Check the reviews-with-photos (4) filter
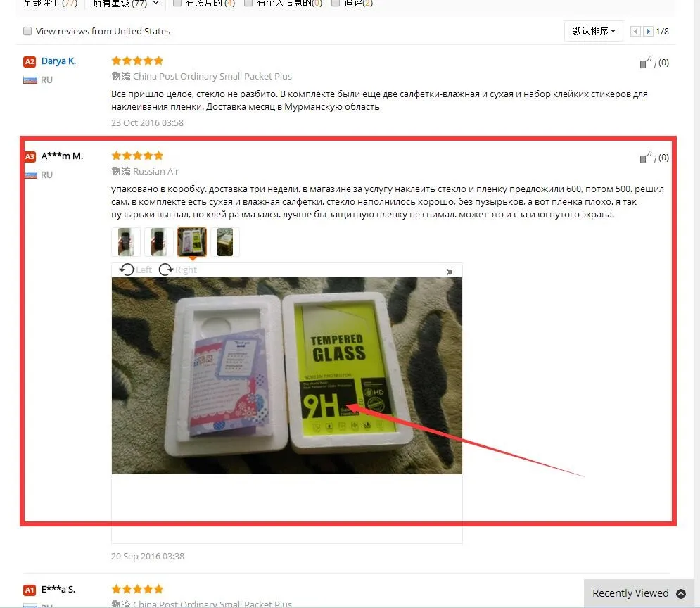The height and width of the screenshot is (608, 700). click(177, 3)
